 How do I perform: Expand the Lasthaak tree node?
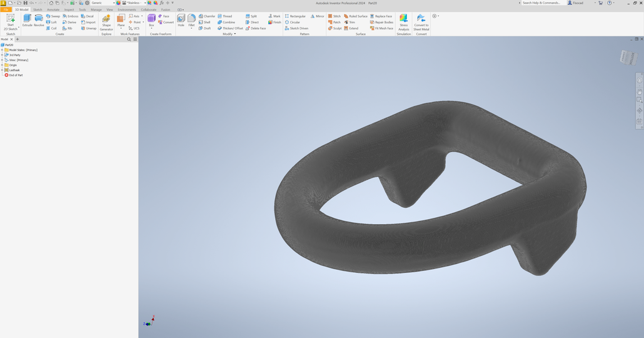point(3,70)
